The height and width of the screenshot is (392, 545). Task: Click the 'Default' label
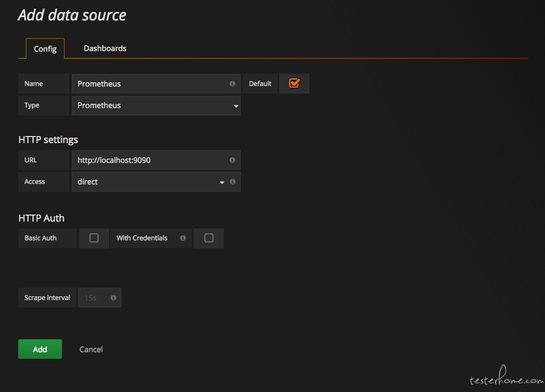(260, 84)
